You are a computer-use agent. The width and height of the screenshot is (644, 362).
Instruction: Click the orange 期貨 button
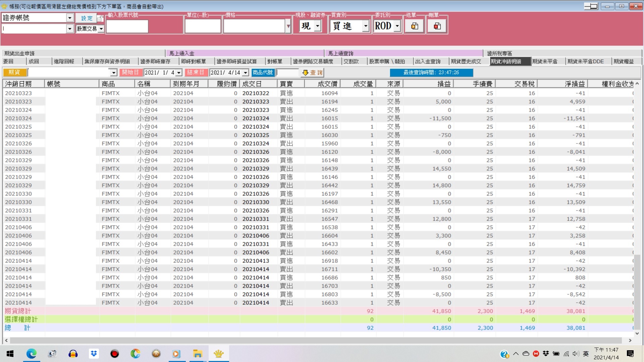14,72
